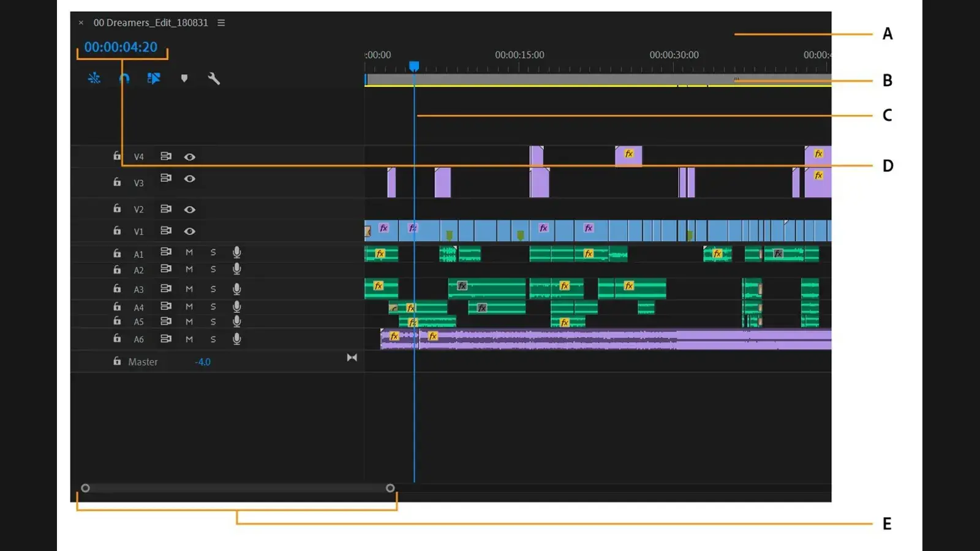The width and height of the screenshot is (980, 551).
Task: Click Master track volume value -4.0
Action: click(203, 362)
